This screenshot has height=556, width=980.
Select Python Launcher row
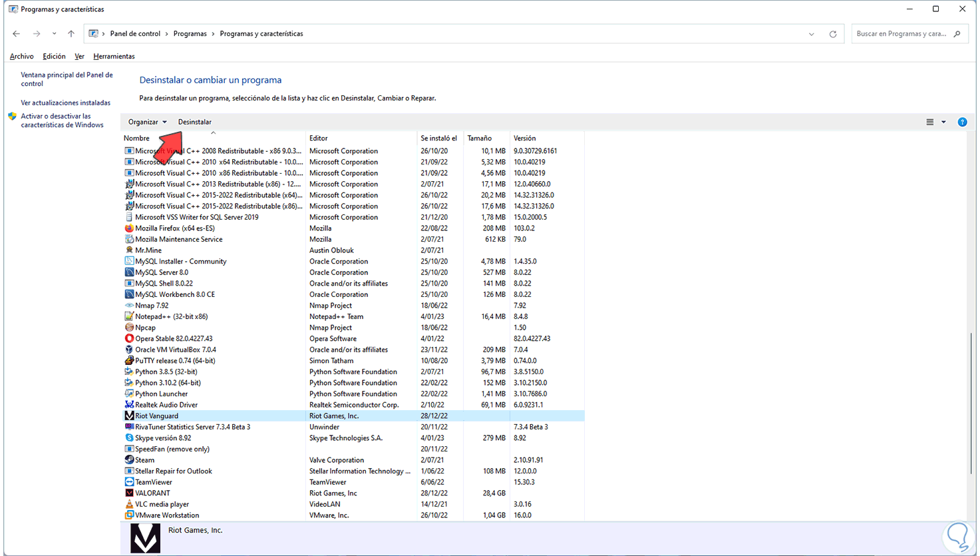(x=354, y=394)
